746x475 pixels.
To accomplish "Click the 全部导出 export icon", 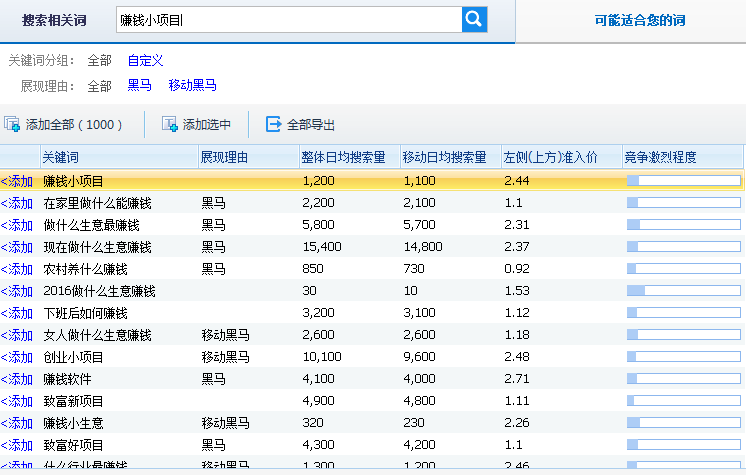I will 273,125.
